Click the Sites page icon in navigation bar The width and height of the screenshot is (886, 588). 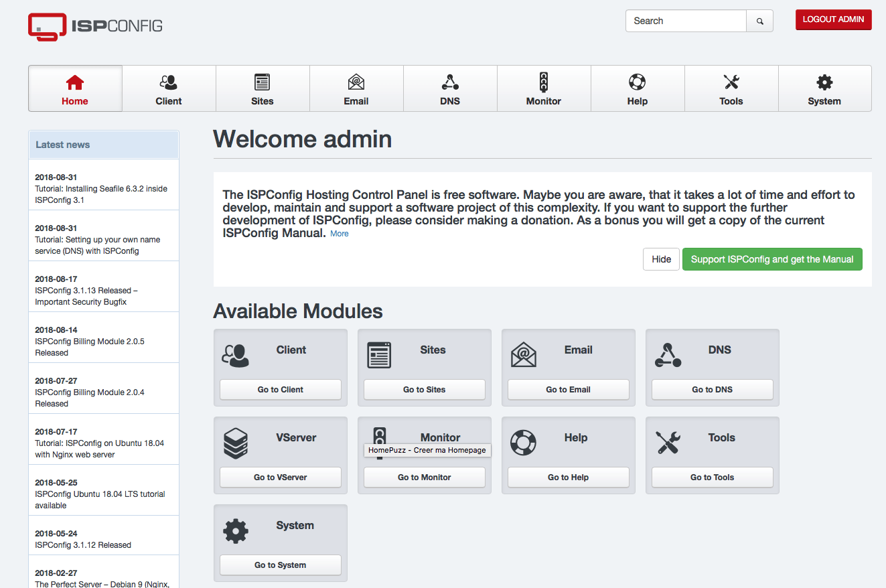pos(263,82)
